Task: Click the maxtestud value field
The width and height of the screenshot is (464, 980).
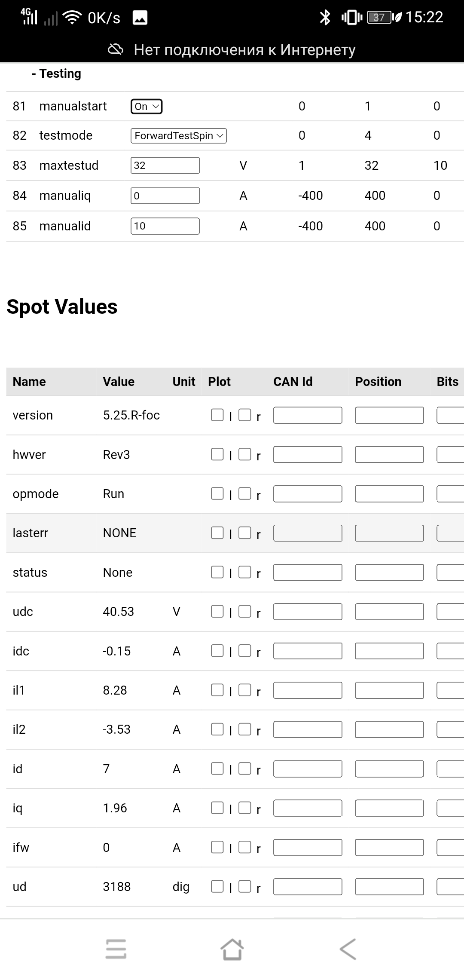Action: [x=165, y=165]
